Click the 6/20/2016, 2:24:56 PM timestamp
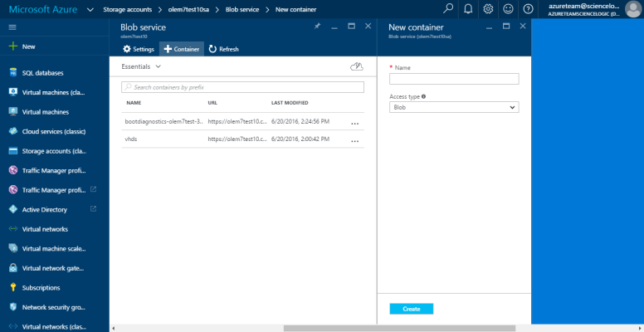 (x=300, y=122)
